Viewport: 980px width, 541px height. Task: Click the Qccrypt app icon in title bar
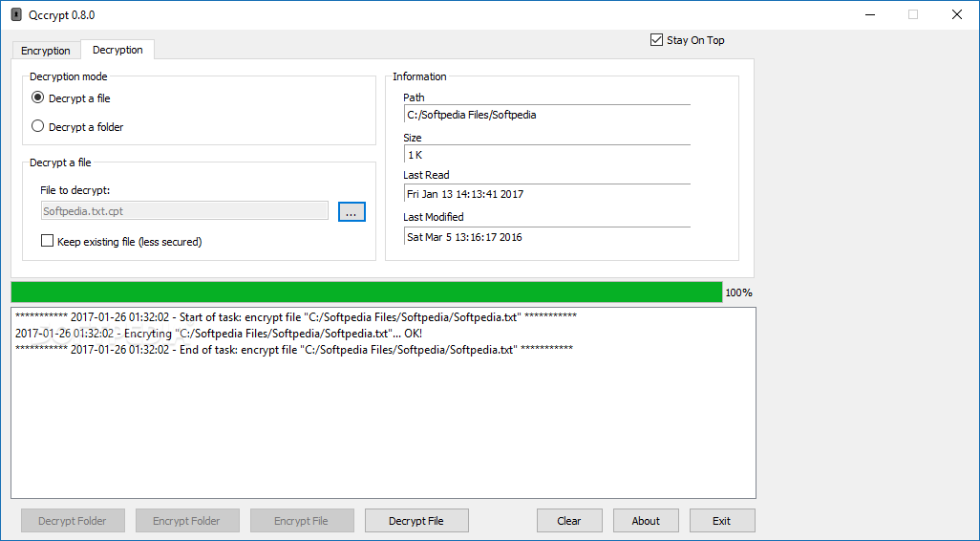pos(15,15)
